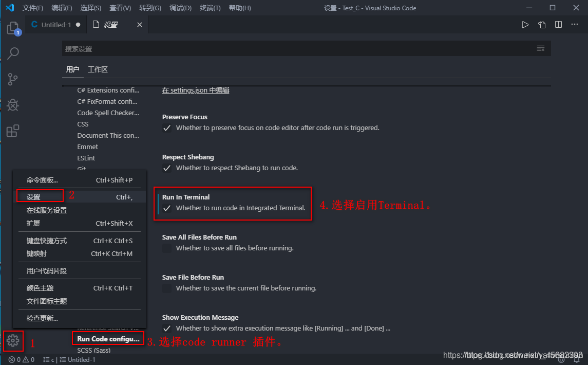Open the 文件(F) menu
This screenshot has height=365, width=588.
[x=33, y=8]
